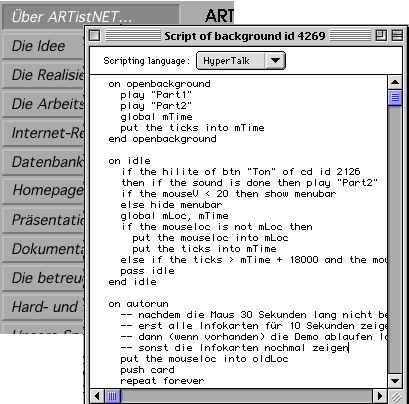Click the zoom box in title bar
The image size is (409, 404).
[381, 35]
